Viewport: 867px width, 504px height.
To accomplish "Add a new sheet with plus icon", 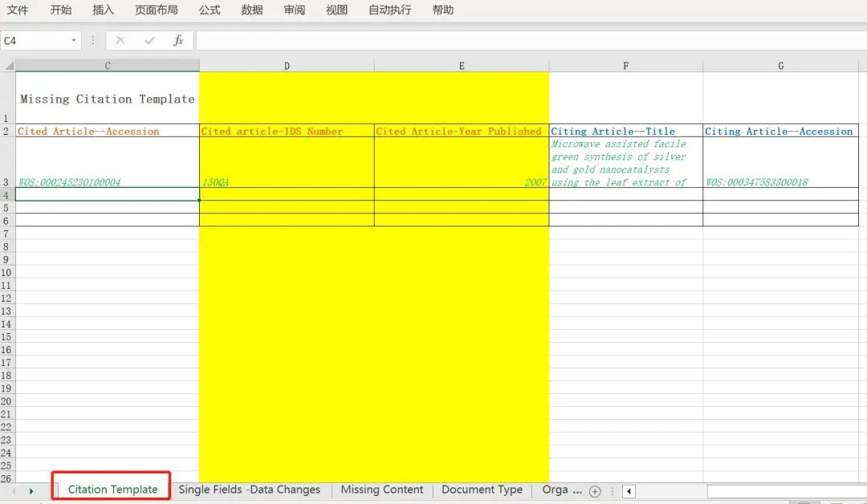I will [x=595, y=490].
